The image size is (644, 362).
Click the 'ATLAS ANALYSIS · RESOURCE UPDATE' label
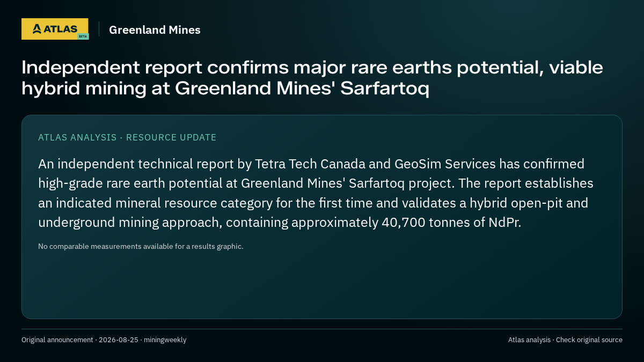pyautogui.click(x=127, y=137)
